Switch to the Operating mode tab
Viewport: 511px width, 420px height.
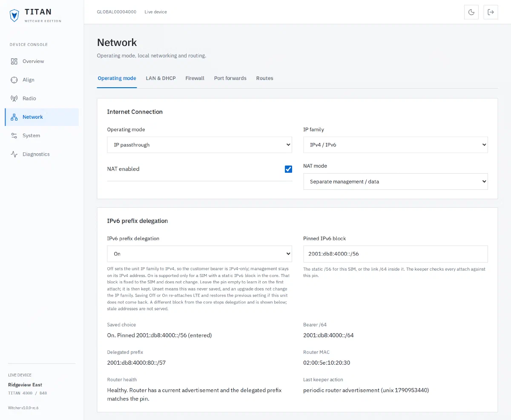pos(117,78)
